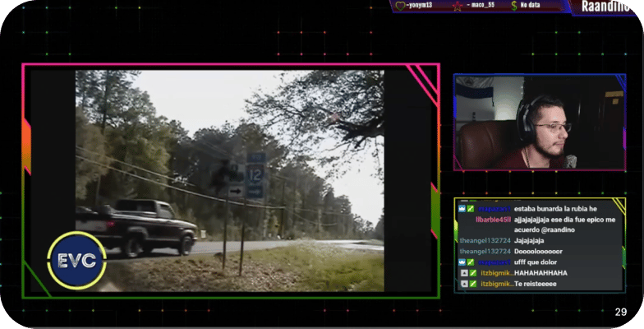Viewport: 644px width, 329px height.
Task: Click the number 29 counter in corner
Action: (620, 312)
